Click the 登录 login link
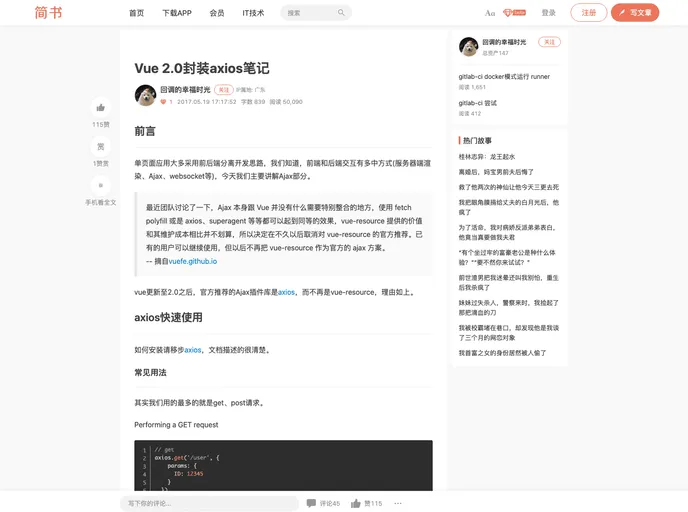The height and width of the screenshot is (512, 688). point(548,13)
